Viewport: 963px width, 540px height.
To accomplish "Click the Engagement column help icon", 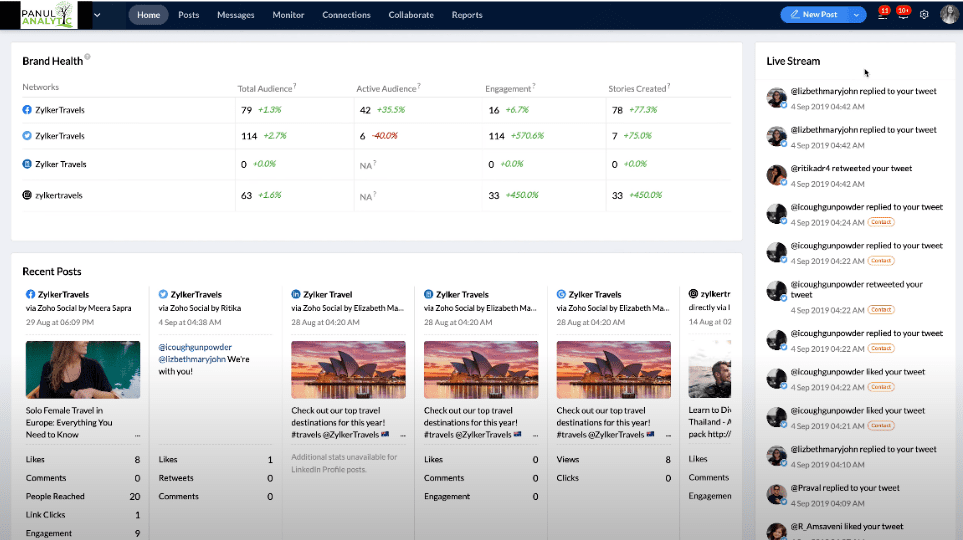I will pos(534,85).
